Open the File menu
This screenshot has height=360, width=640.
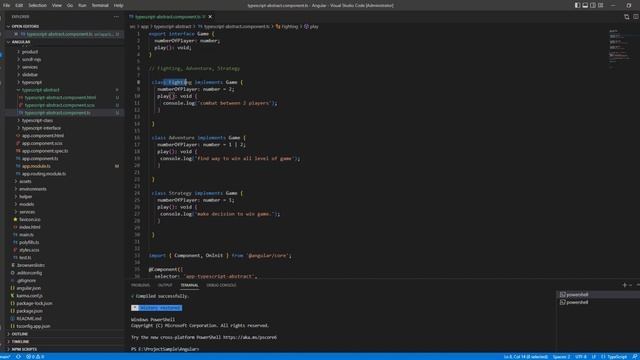(x=7, y=5)
